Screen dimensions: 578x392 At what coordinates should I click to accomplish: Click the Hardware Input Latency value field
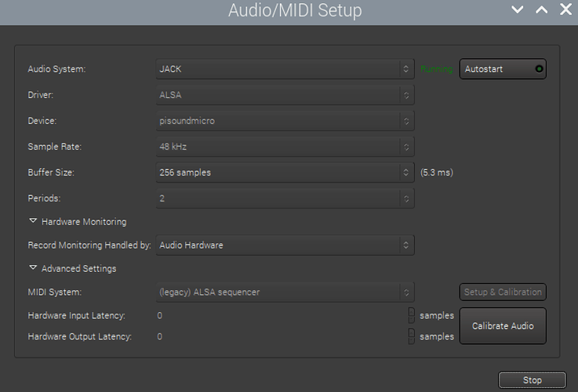click(278, 315)
